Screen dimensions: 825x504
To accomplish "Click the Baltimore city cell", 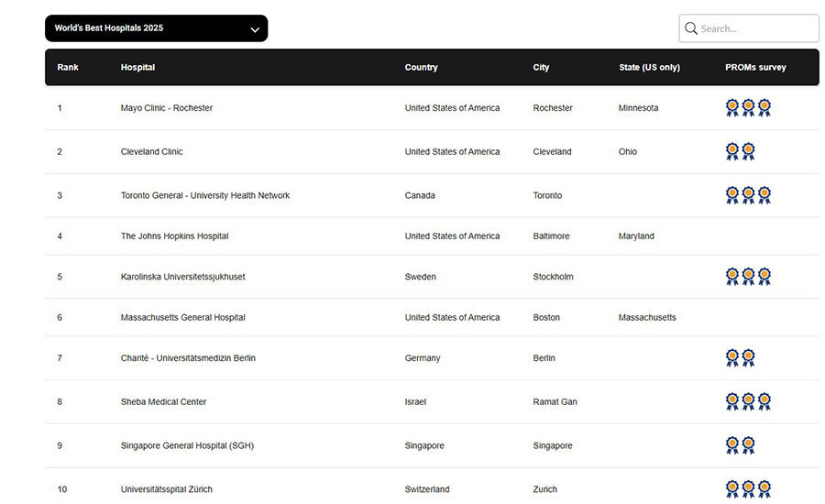I will (551, 236).
